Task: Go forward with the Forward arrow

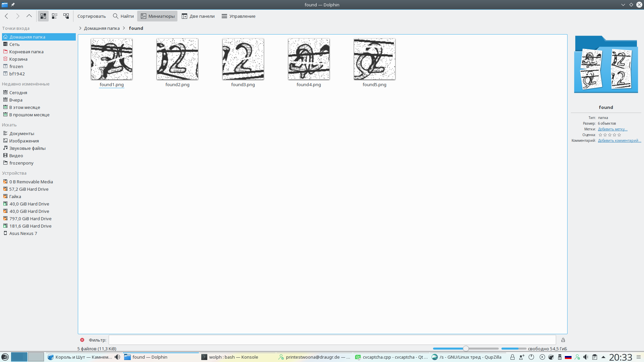Action: click(18, 16)
